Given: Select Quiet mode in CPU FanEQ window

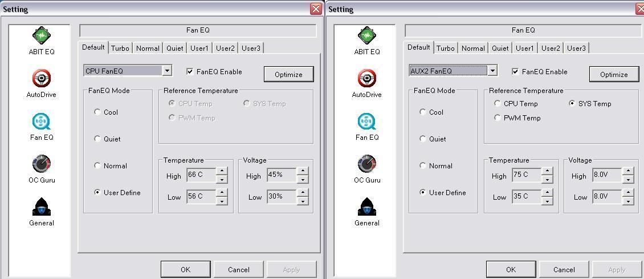Looking at the screenshot, I should pos(97,139).
